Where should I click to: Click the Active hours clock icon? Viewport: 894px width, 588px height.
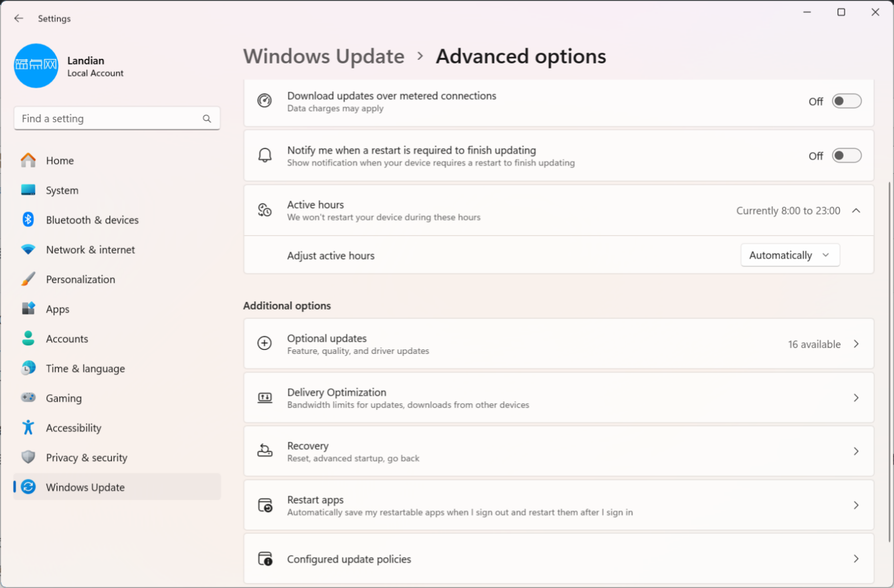pos(265,210)
